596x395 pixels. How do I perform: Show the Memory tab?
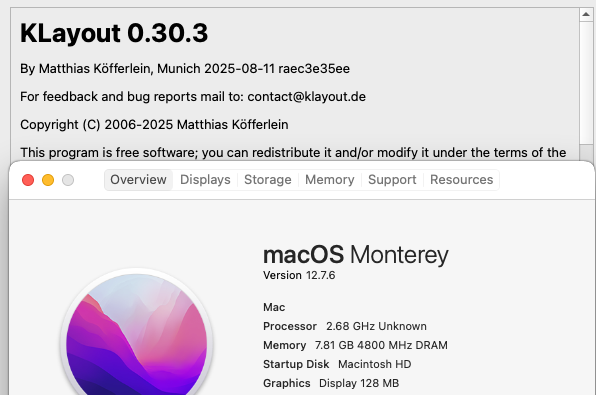point(330,180)
